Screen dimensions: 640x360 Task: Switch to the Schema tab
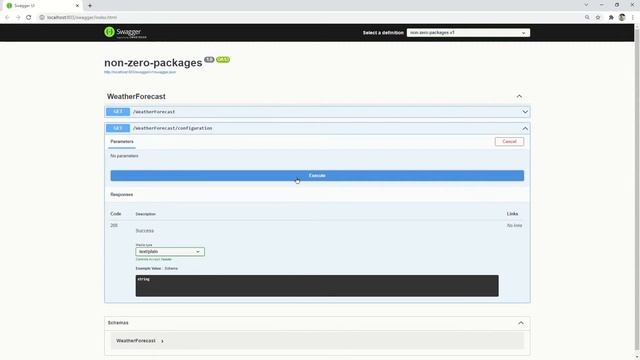click(x=171, y=269)
